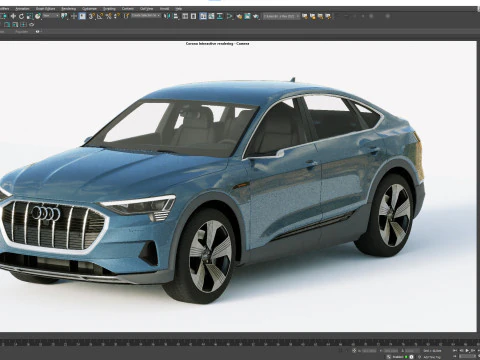Image resolution: width=480 pixels, height=360 pixels.
Task: Toggle Spinner Snap in the toolbar
Action: pyautogui.click(x=117, y=16)
